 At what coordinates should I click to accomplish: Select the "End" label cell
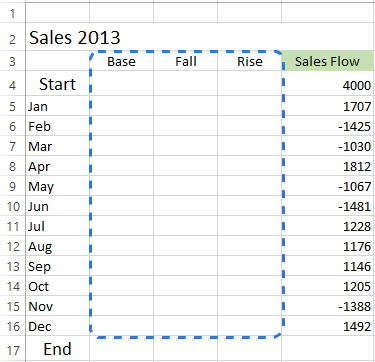pos(57,349)
